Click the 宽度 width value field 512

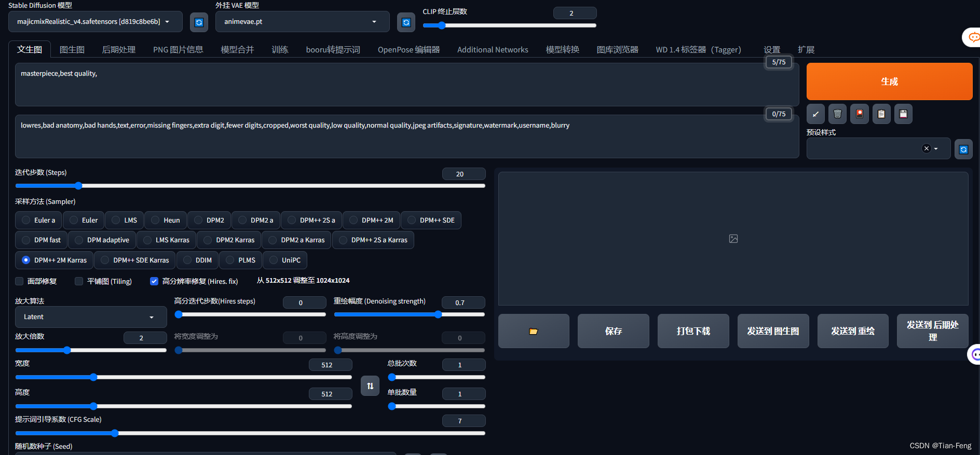click(330, 365)
